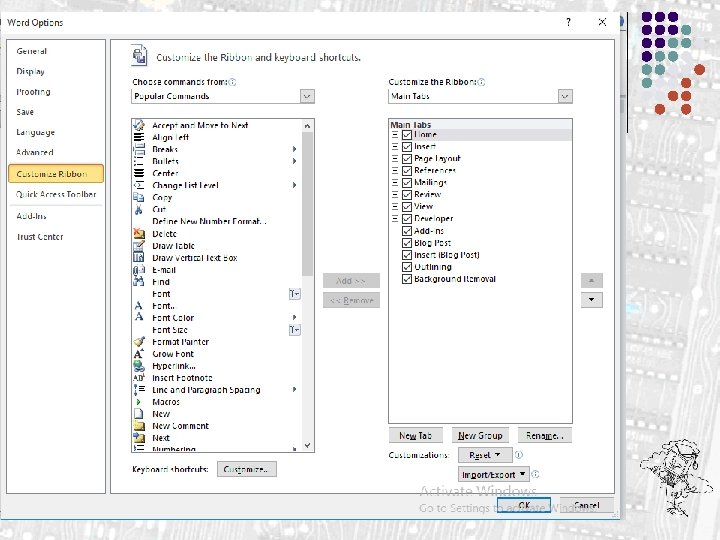This screenshot has height=540, width=720.
Task: Open the Customize the Ribbon Main Tabs dropdown
Action: (565, 96)
